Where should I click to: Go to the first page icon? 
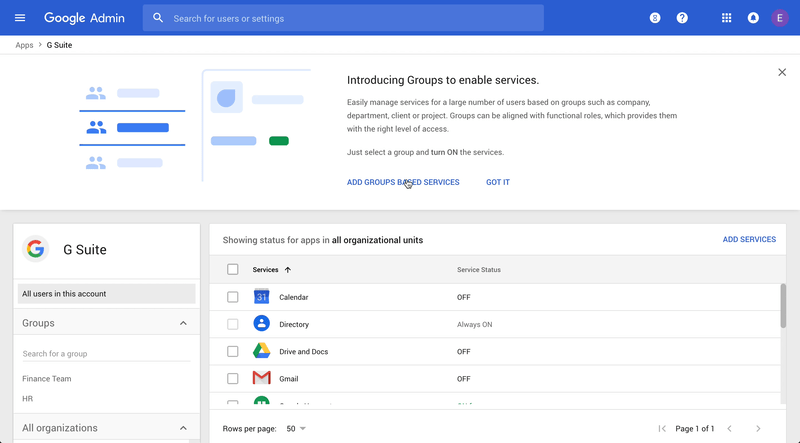(x=662, y=428)
